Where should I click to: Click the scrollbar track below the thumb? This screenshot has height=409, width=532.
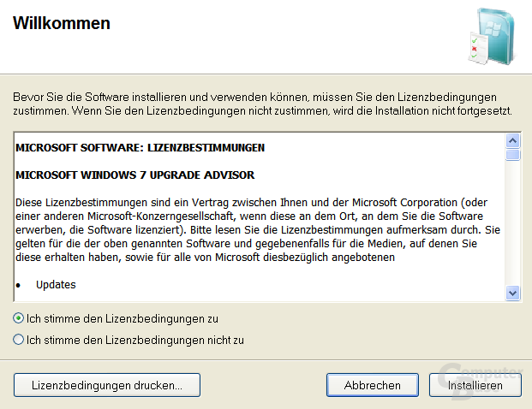(512, 223)
